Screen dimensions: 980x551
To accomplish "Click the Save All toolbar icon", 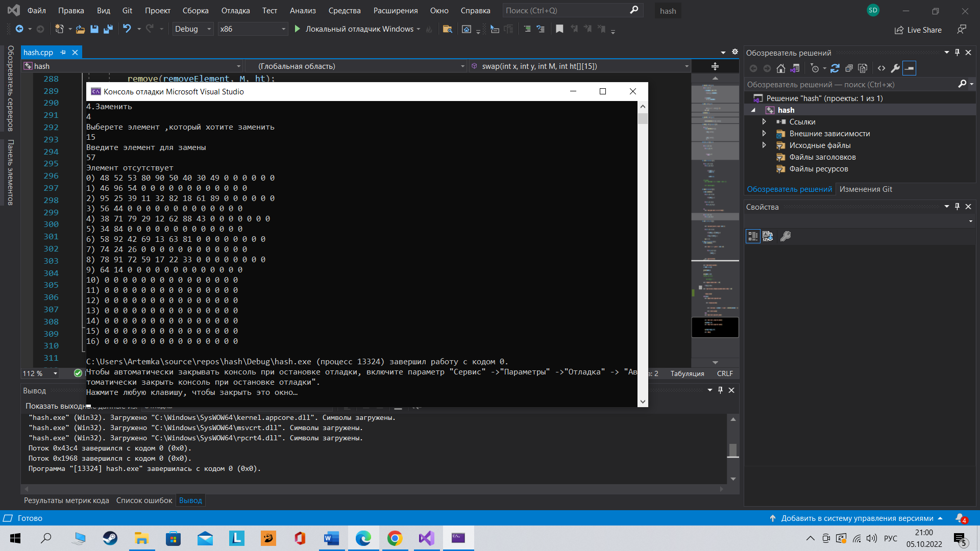I will (x=108, y=29).
